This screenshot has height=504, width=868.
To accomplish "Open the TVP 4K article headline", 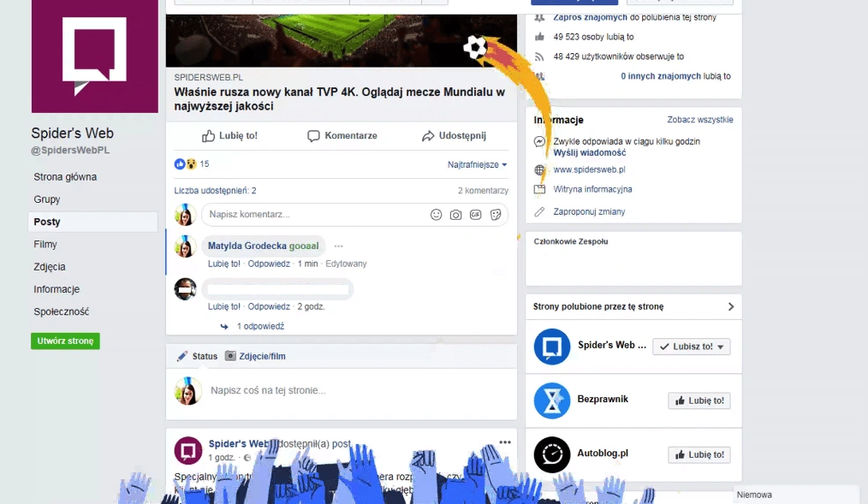I will click(x=339, y=99).
